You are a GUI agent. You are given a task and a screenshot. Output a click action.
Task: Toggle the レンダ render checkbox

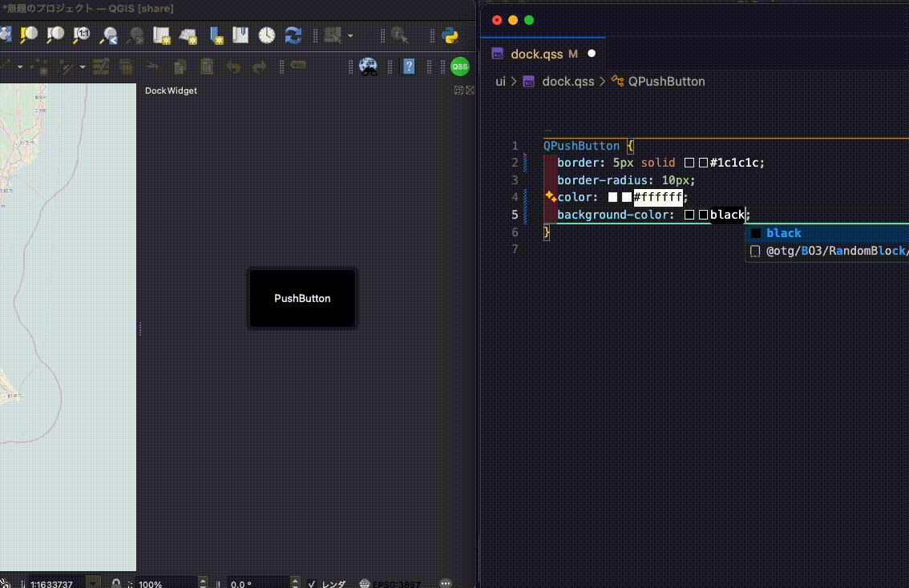tap(312, 583)
